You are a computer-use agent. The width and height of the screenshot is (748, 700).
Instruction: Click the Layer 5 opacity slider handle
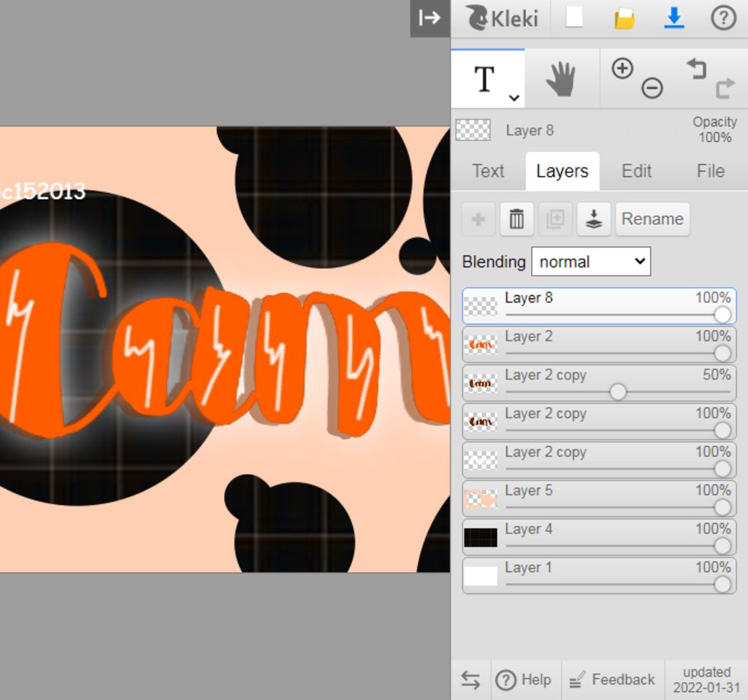pos(722,507)
